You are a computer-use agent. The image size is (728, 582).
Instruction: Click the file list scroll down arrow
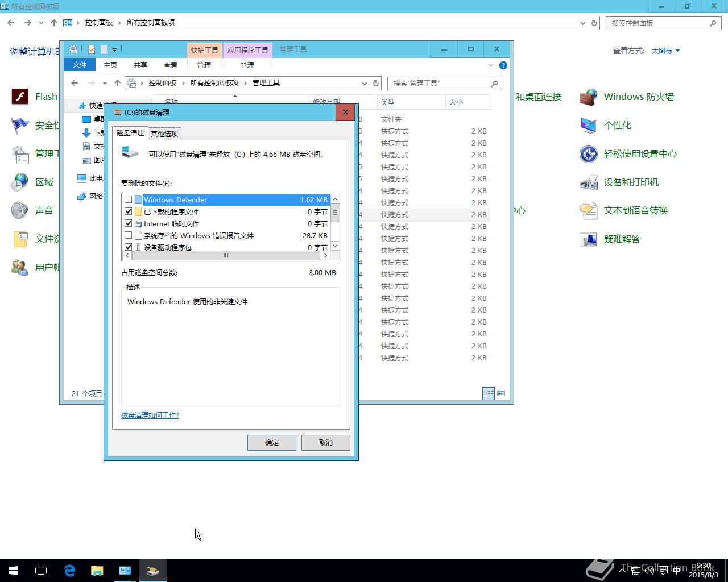335,246
